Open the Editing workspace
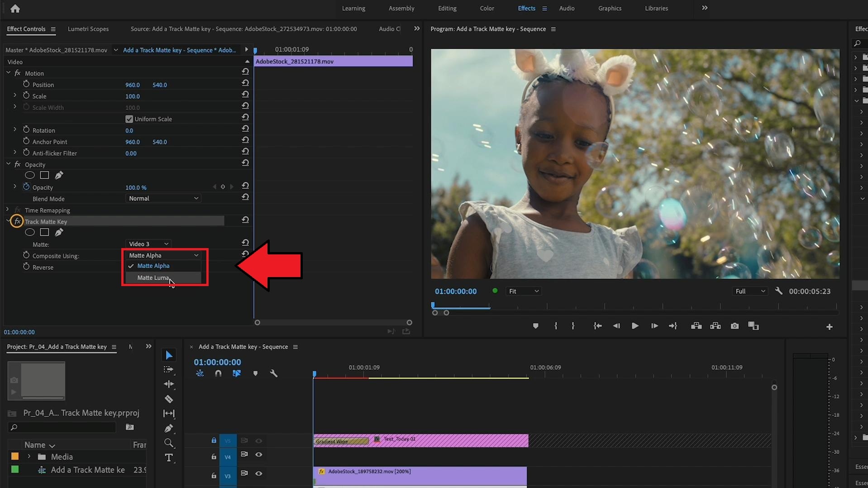 coord(447,8)
